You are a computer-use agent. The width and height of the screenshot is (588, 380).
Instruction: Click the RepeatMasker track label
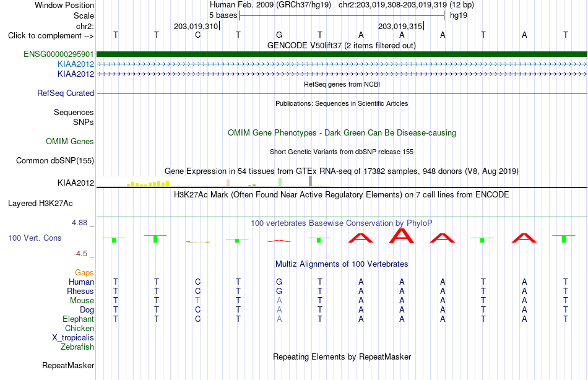[68, 365]
